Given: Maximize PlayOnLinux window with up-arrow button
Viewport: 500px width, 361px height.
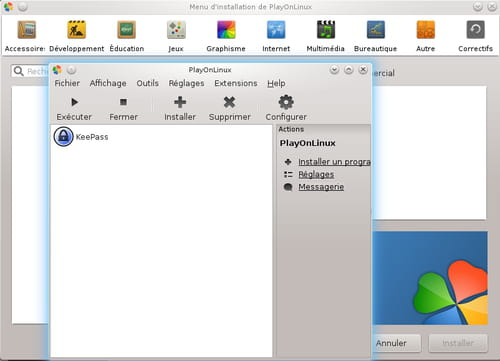Looking at the screenshot, I should [x=349, y=70].
